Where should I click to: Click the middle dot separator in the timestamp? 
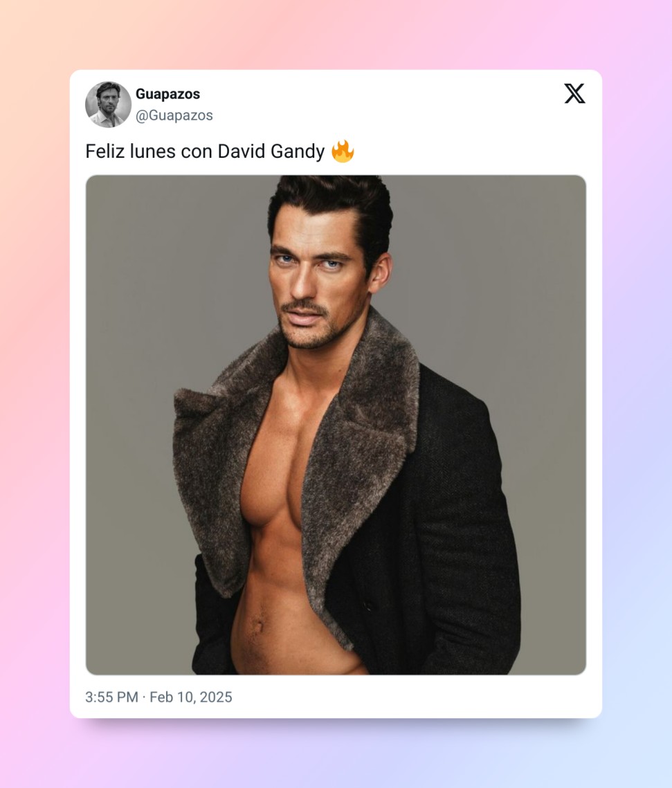click(x=144, y=697)
